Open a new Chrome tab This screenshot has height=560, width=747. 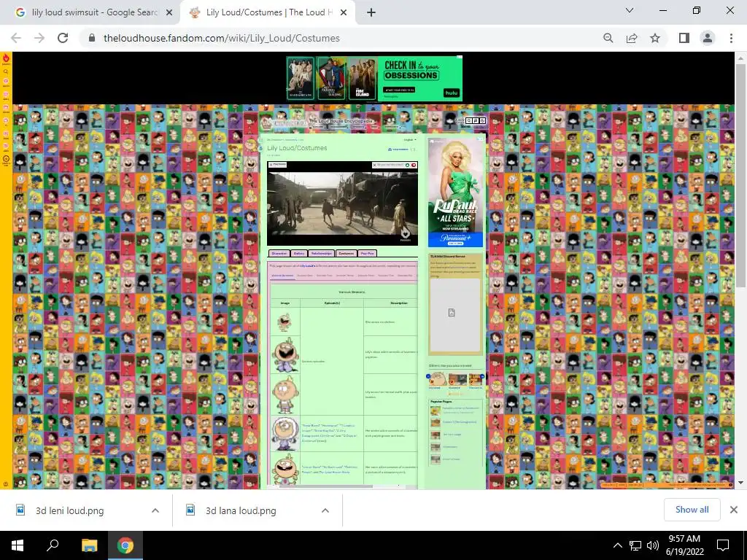371,12
